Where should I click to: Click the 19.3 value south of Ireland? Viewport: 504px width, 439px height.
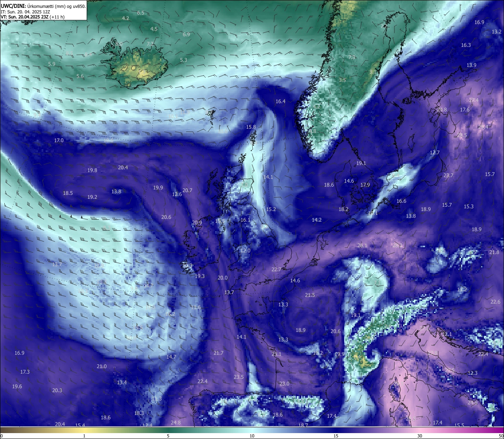(x=200, y=276)
